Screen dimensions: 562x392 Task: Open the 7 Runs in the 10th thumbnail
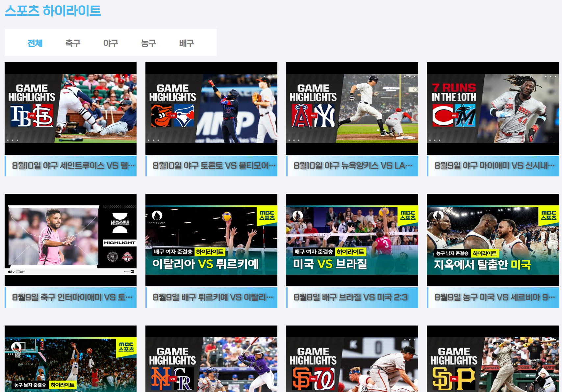point(493,108)
